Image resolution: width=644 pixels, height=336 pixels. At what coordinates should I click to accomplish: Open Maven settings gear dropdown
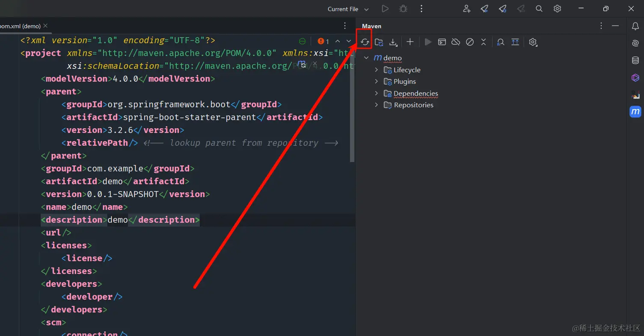click(533, 42)
